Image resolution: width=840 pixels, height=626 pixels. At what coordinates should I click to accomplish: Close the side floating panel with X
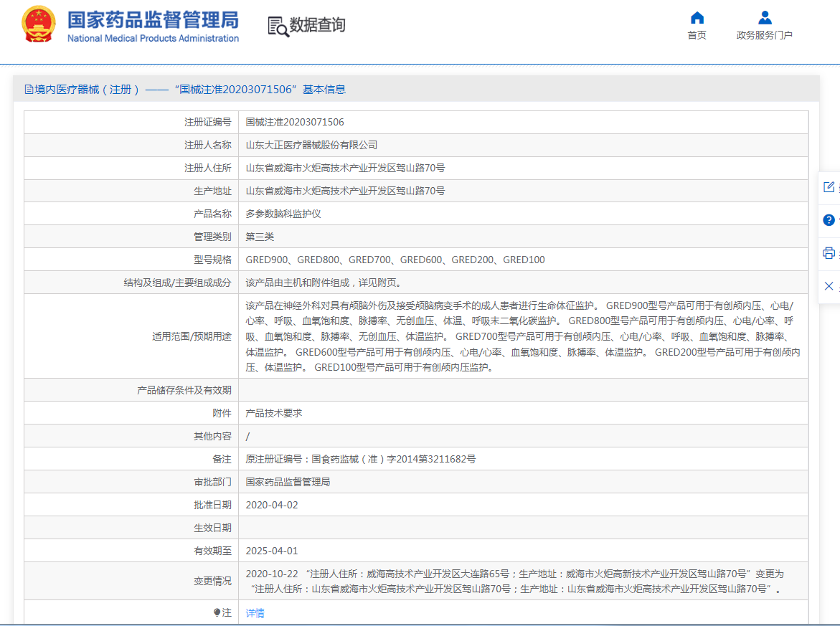829,286
